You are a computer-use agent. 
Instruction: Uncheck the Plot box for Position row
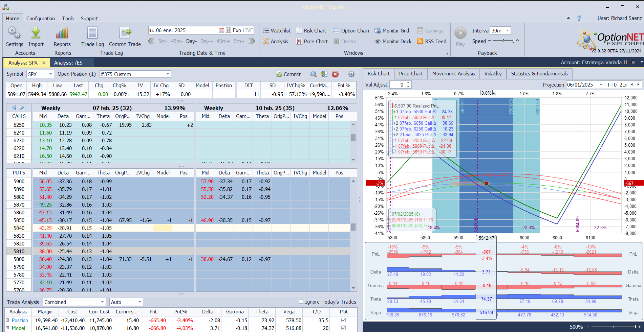(x=344, y=320)
